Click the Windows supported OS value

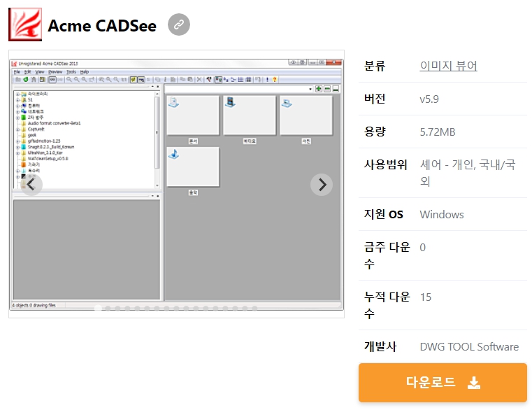[x=442, y=214]
